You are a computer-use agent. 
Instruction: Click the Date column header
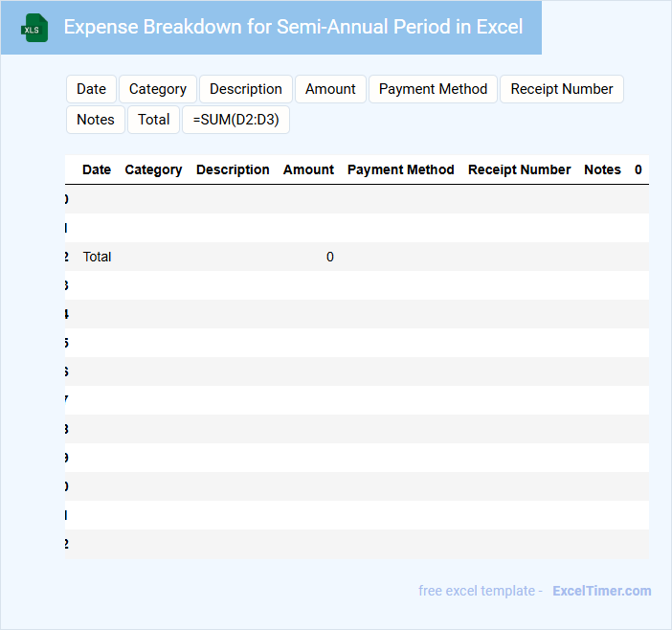(x=97, y=169)
